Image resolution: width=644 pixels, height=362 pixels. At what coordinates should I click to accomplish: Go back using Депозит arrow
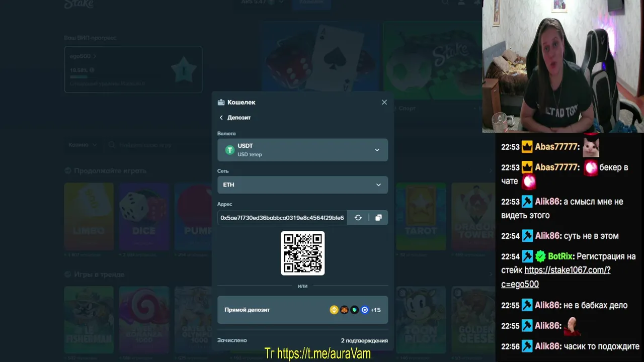pyautogui.click(x=221, y=118)
